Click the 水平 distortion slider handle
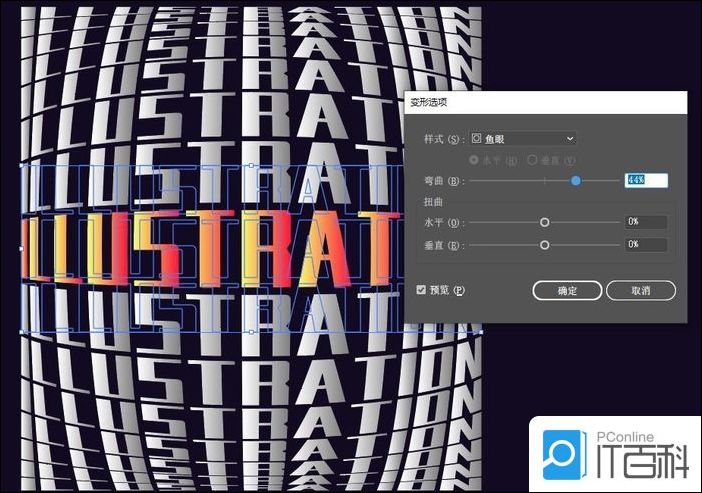Viewport: 702px width, 493px height. pyautogui.click(x=545, y=222)
